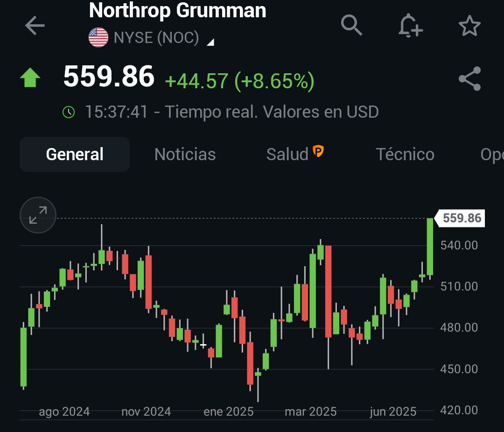Tap the mar 2025 date label
This screenshot has height=432, width=504.
point(310,412)
